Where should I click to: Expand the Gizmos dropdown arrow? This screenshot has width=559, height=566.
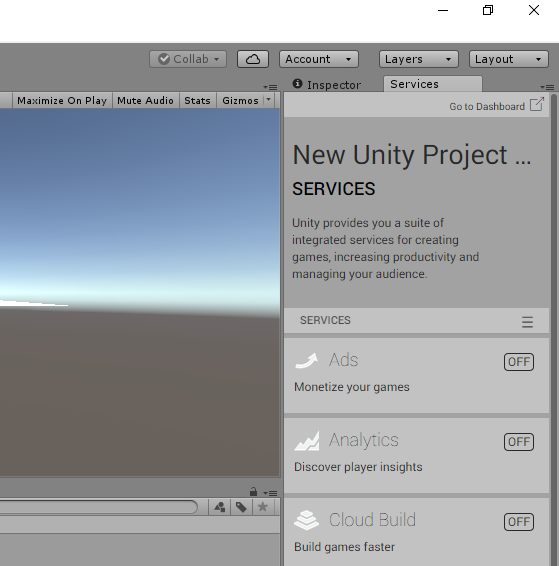pyautogui.click(x=268, y=100)
